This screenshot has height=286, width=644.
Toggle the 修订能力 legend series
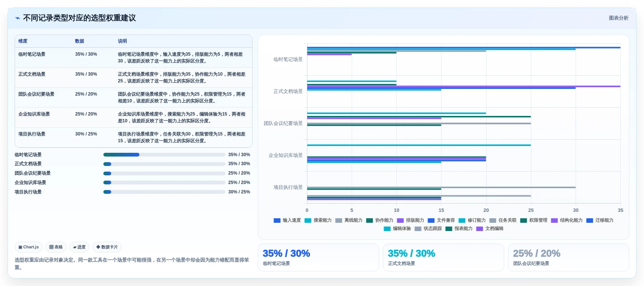(472, 220)
